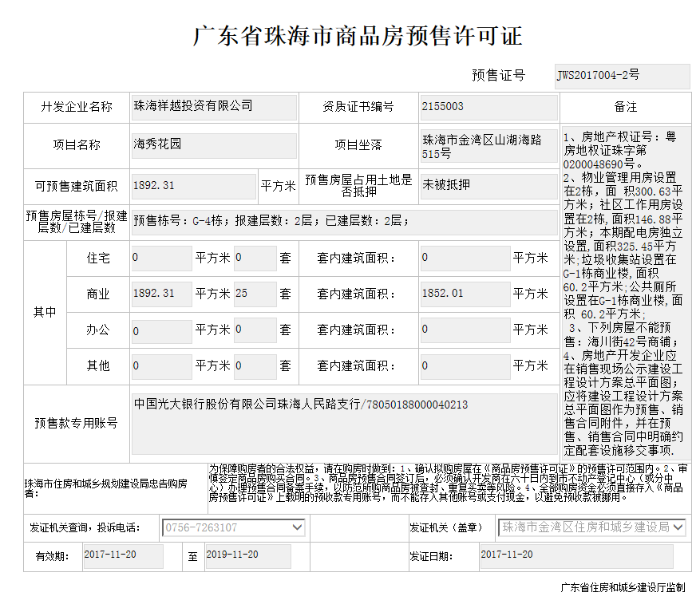Expand the 发证机关（盖章） dropdown

(x=591, y=527)
